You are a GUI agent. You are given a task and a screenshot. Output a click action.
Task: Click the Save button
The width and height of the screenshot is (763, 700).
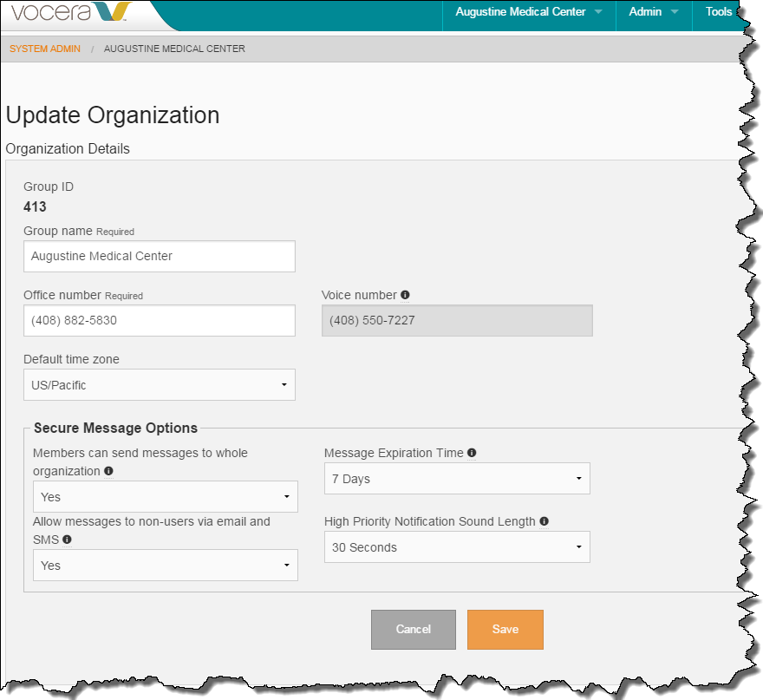505,629
